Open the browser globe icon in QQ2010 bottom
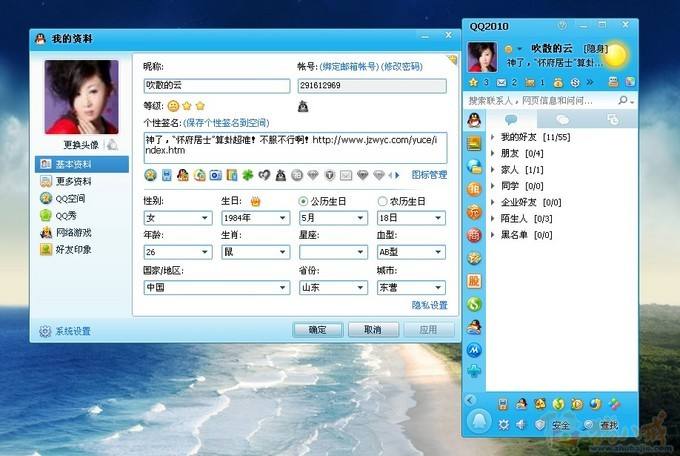Screen dimensions: 680x456 [x=595, y=404]
